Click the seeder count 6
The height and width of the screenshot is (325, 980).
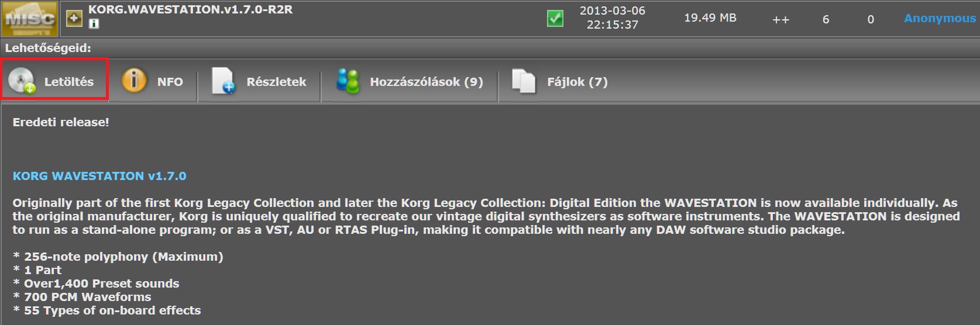pyautogui.click(x=826, y=19)
